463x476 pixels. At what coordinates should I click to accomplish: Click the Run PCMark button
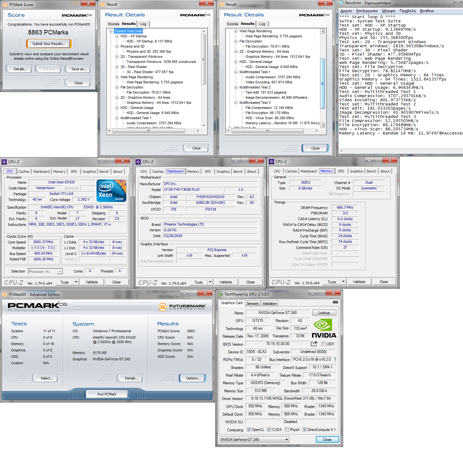click(107, 394)
